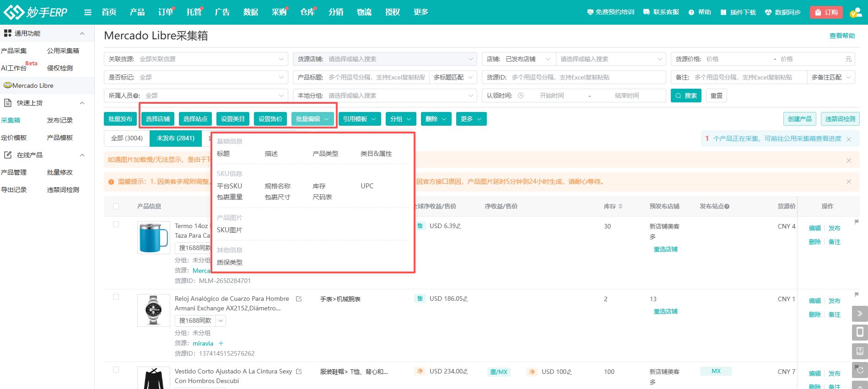868x389 pixels.
Task: Click the 重选店铺 link for Termo product
Action: 665,249
